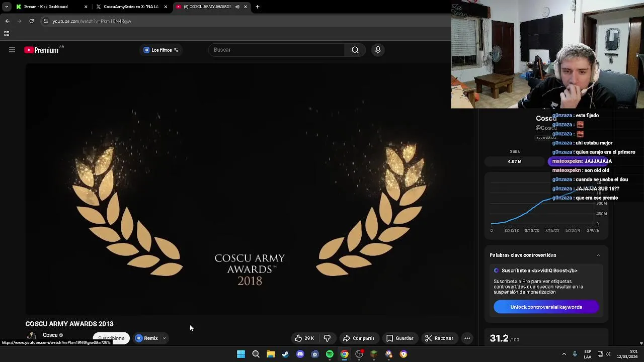The image size is (644, 362).
Task: Open the Los filtros vidIQ filter
Action: [161, 50]
